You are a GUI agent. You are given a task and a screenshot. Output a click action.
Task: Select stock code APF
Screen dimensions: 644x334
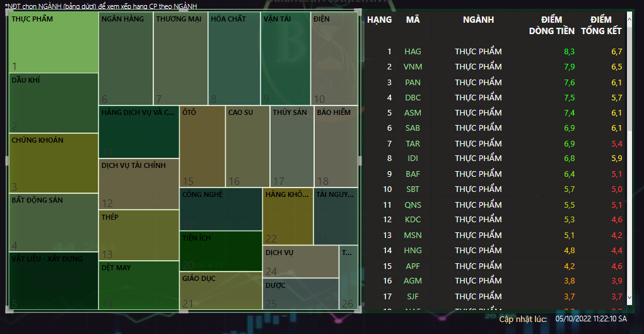(413, 266)
